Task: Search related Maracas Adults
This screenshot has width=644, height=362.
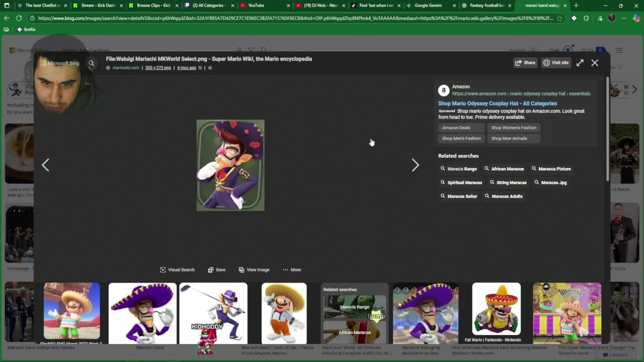Action: (504, 196)
